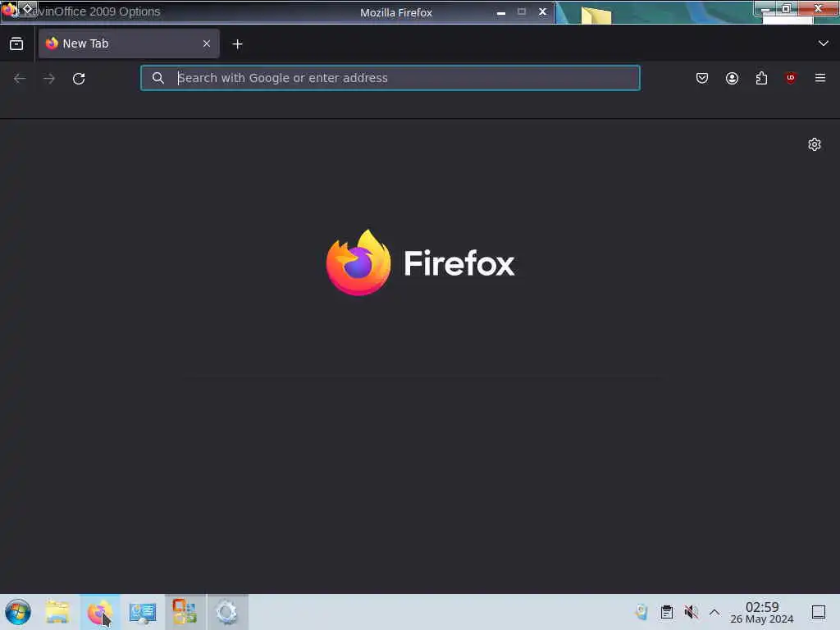Open the settings gear taskbar application
The width and height of the screenshot is (840, 630).
click(227, 612)
